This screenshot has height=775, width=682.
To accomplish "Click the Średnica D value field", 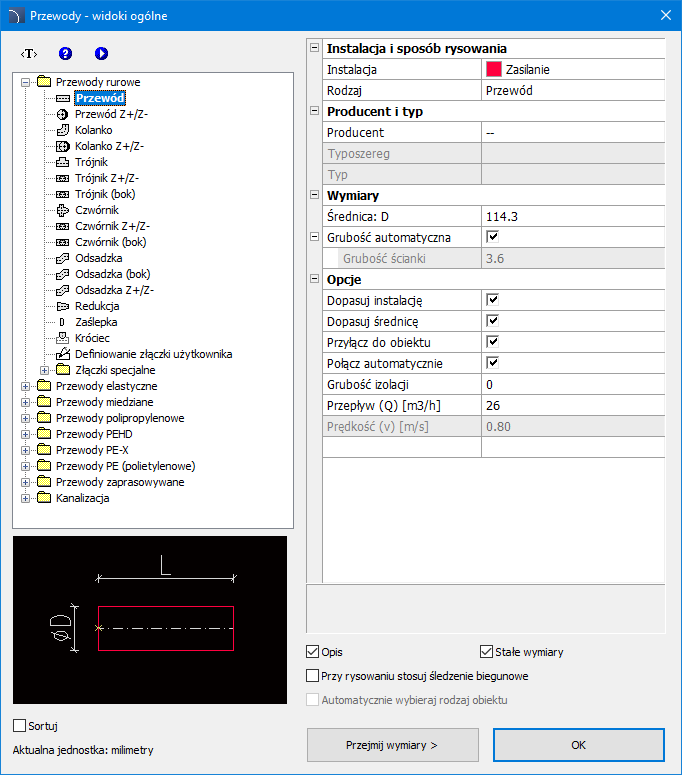I will click(x=572, y=216).
